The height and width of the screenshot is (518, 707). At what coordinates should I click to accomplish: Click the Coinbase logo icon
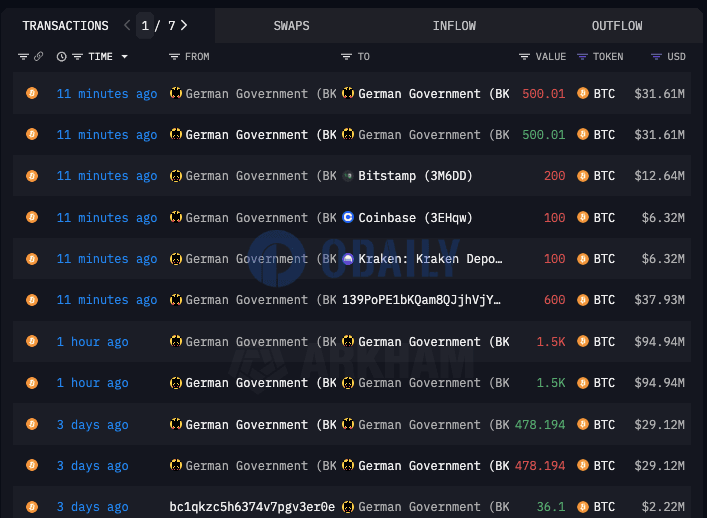pyautogui.click(x=348, y=217)
